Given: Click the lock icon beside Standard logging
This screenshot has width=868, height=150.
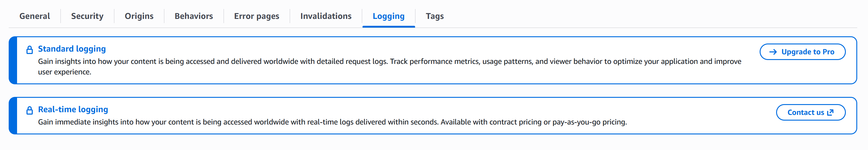Looking at the screenshot, I should coord(30,50).
